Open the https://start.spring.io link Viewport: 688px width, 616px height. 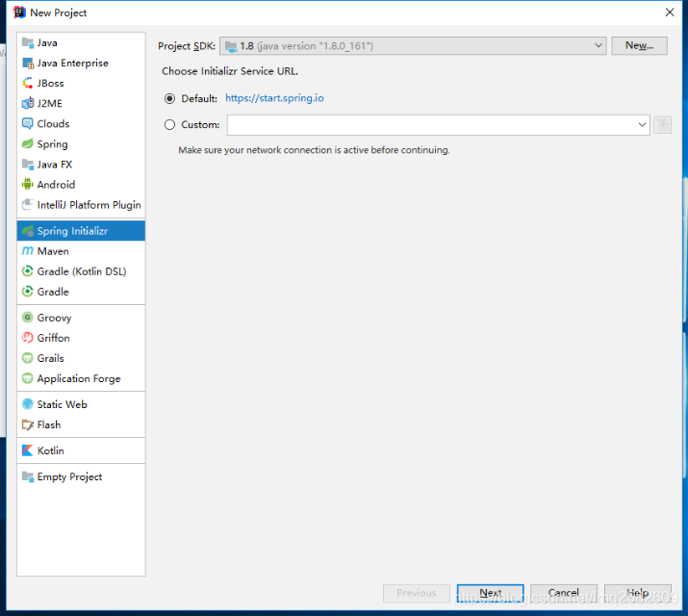(x=274, y=98)
